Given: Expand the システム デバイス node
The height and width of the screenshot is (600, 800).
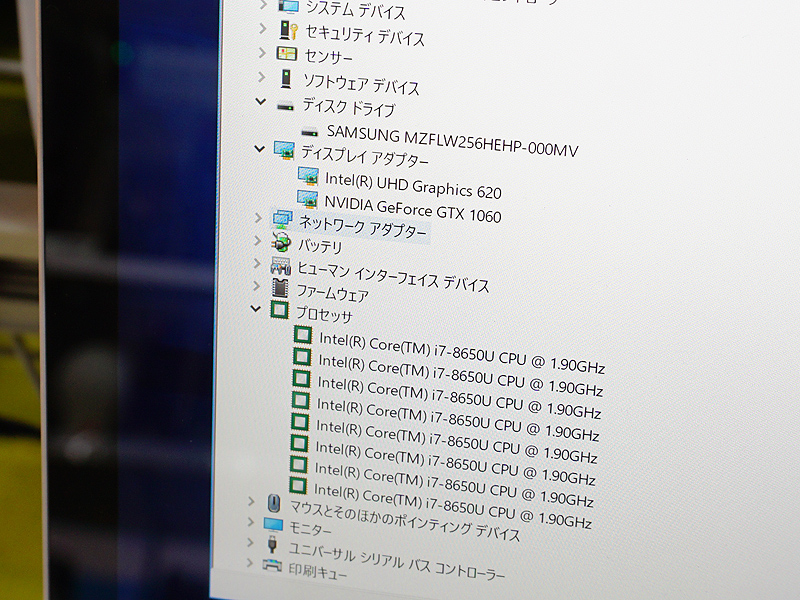Looking at the screenshot, I should (263, 5).
